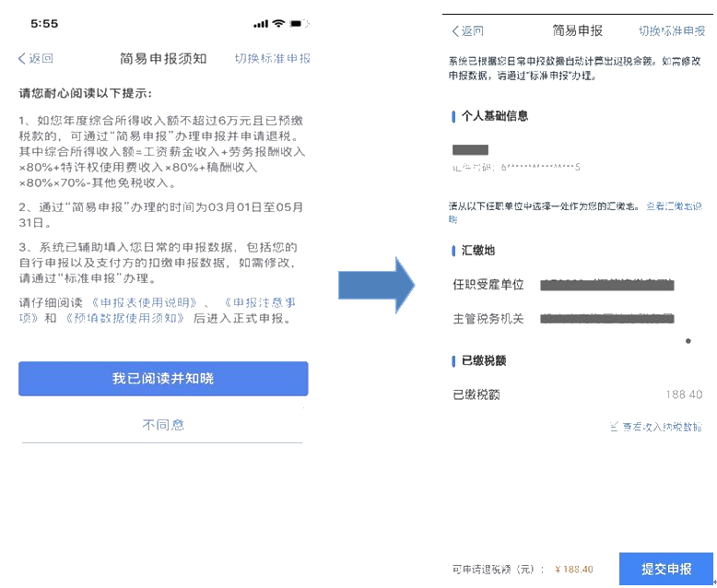
Task: Select the 任职受雇单位 radio dot option
Action: 688,341
